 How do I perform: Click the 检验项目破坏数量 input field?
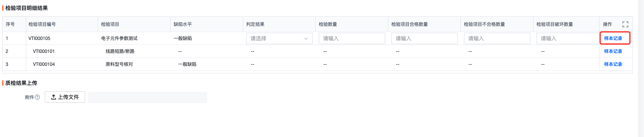[x=568, y=38]
